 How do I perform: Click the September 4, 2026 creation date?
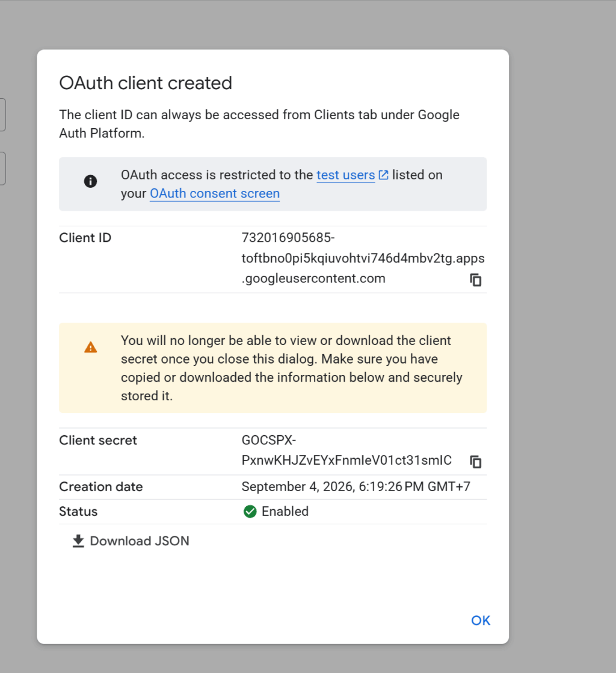[356, 487]
